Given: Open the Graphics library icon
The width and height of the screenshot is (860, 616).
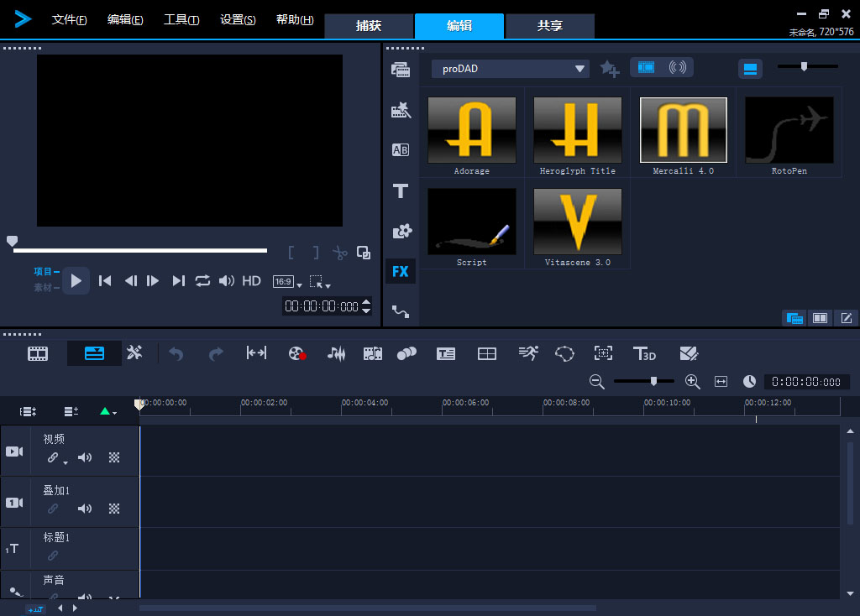Looking at the screenshot, I should [402, 232].
